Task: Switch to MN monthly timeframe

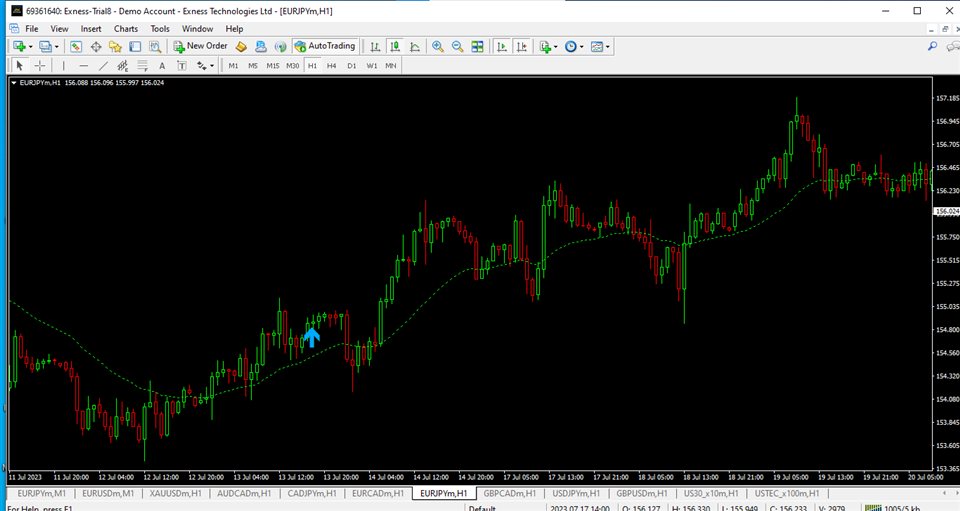Action: [x=391, y=65]
